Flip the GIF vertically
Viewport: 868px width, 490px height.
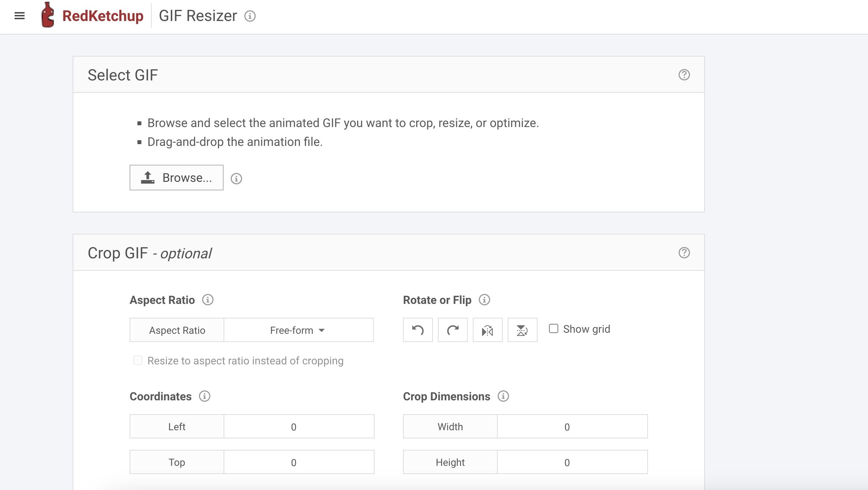(522, 330)
